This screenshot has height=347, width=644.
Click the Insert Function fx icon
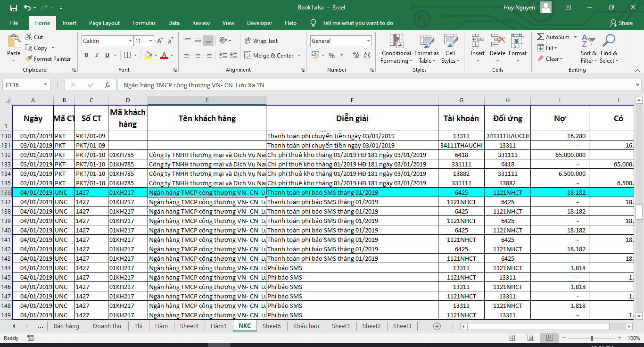(x=107, y=85)
